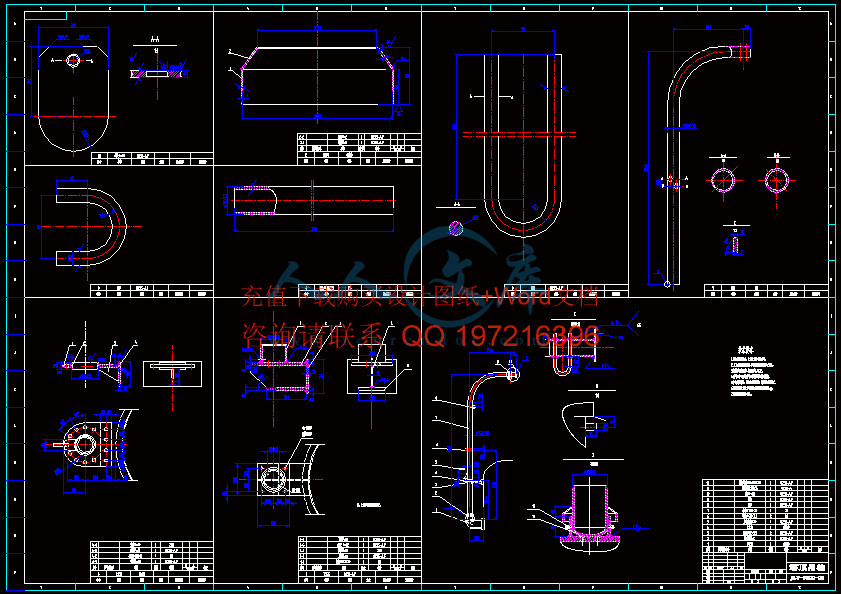Click the main title block in drawing corner

click(765, 568)
